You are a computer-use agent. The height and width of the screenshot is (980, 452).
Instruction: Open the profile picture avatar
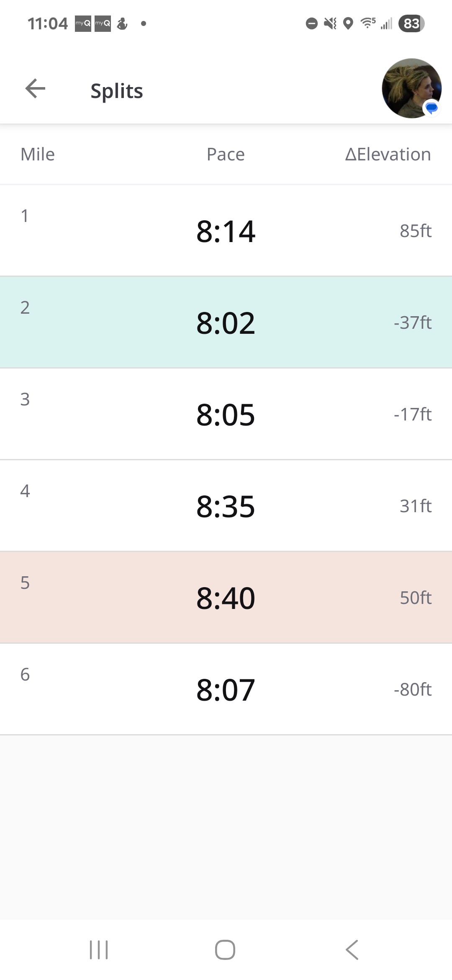coord(412,88)
